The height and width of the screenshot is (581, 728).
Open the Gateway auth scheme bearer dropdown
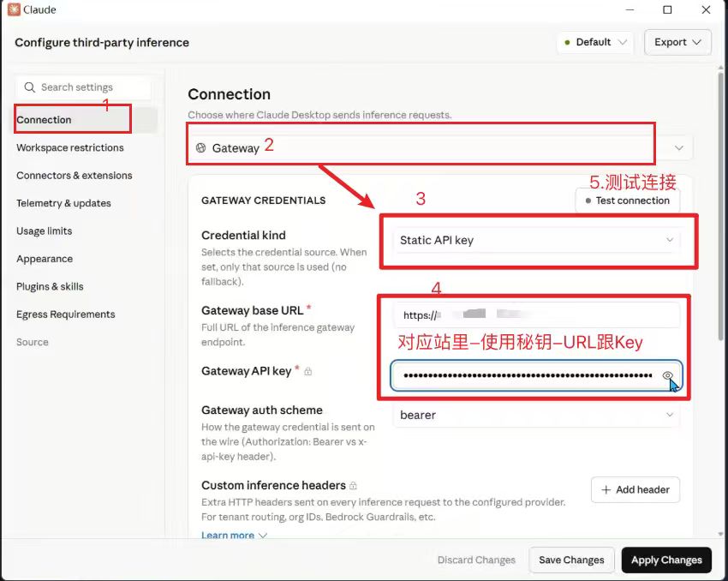(x=536, y=415)
